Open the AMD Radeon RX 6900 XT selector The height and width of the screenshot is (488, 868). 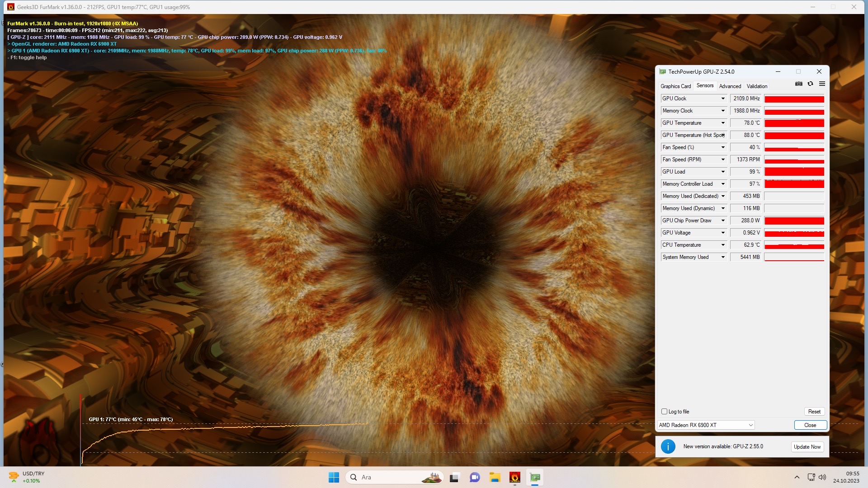706,425
